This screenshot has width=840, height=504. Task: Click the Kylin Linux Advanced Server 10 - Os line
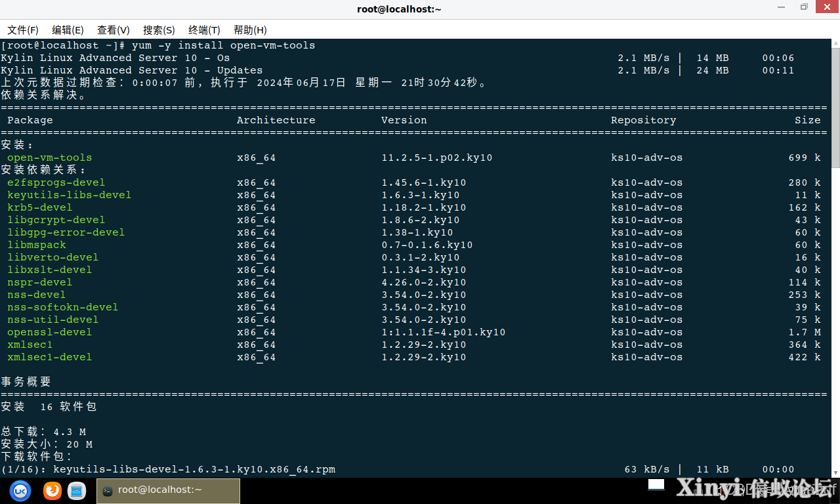pos(115,58)
